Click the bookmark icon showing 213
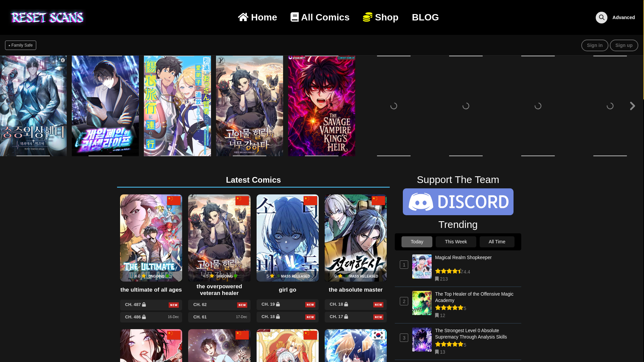Screen dimensions: 644x362 [x=437, y=279]
